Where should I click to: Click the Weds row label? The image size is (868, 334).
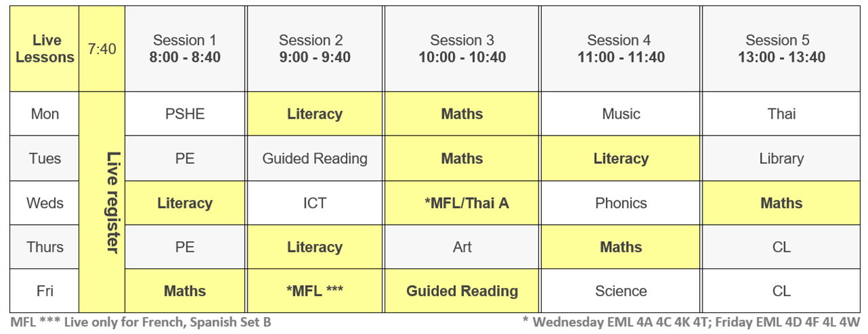point(45,203)
